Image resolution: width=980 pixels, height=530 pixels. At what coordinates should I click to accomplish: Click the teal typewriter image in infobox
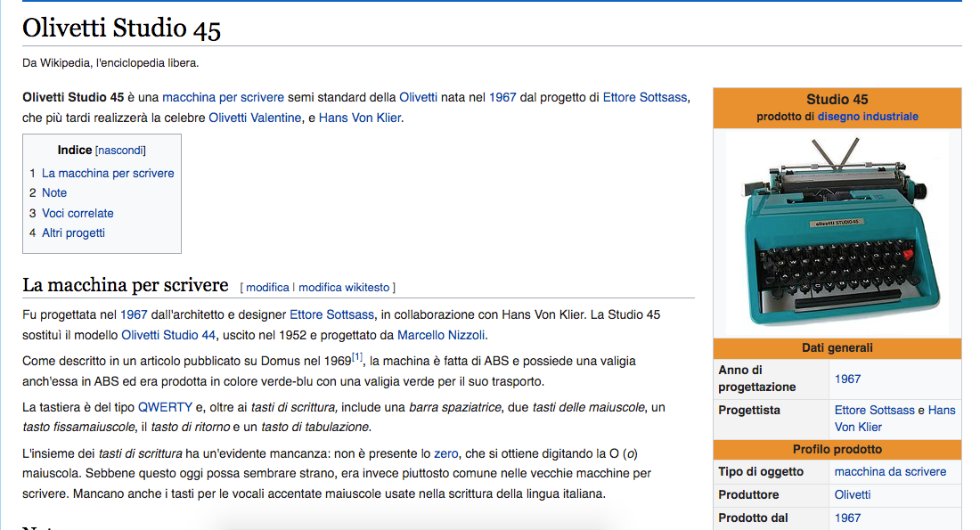coord(837,232)
